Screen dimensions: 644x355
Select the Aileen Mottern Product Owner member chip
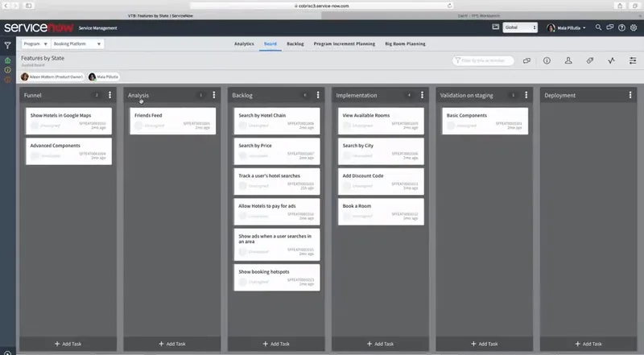(52, 76)
